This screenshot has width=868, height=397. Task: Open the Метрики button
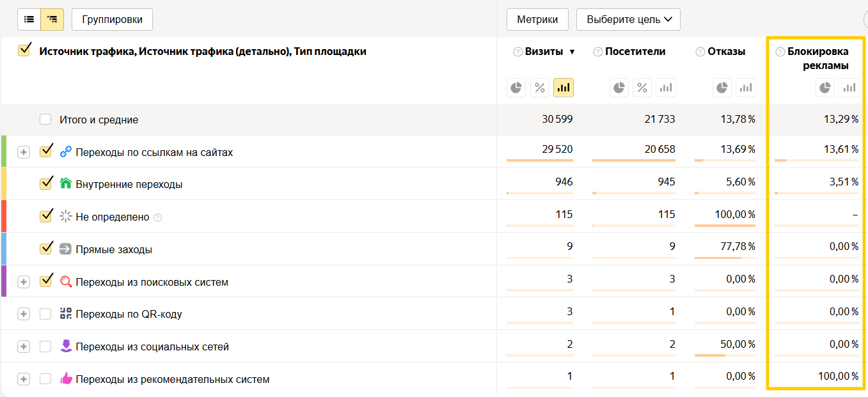click(x=537, y=19)
